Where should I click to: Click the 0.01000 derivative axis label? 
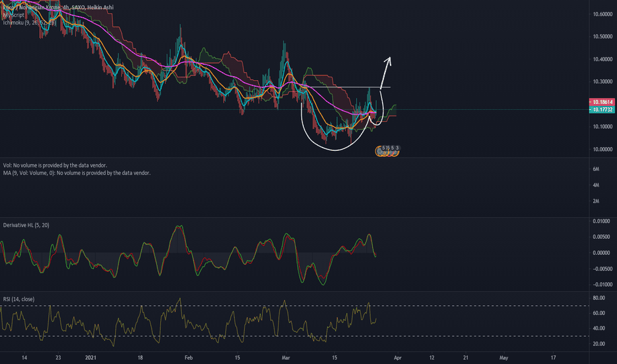(602, 221)
